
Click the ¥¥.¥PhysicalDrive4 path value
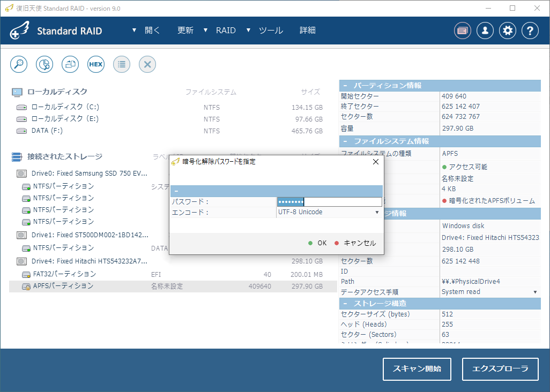(x=471, y=282)
